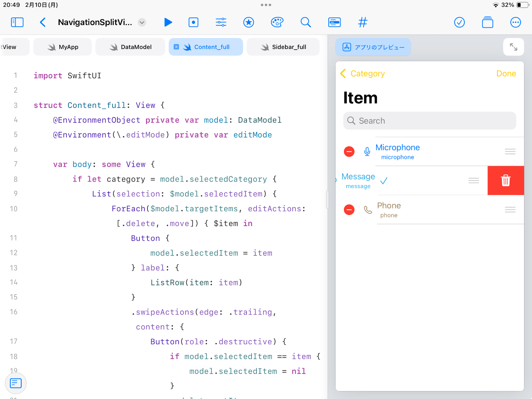
Task: Tap the red trash delete button
Action: (506, 180)
